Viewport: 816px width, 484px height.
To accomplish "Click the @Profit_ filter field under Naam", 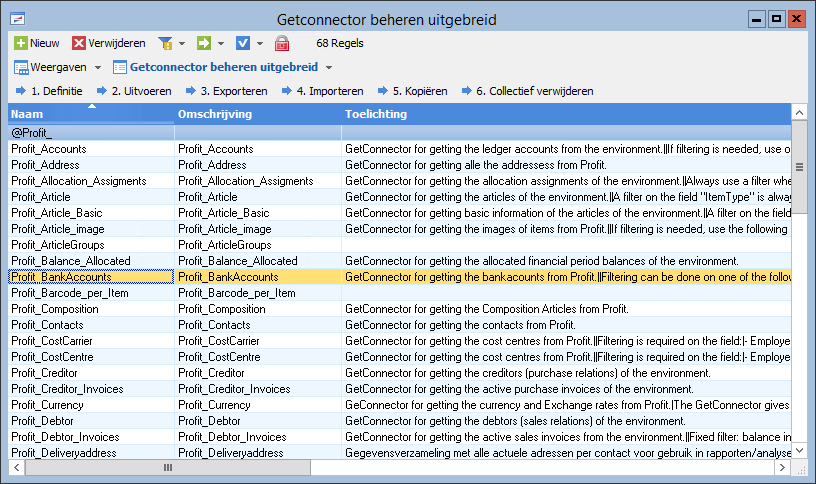I will coord(91,133).
